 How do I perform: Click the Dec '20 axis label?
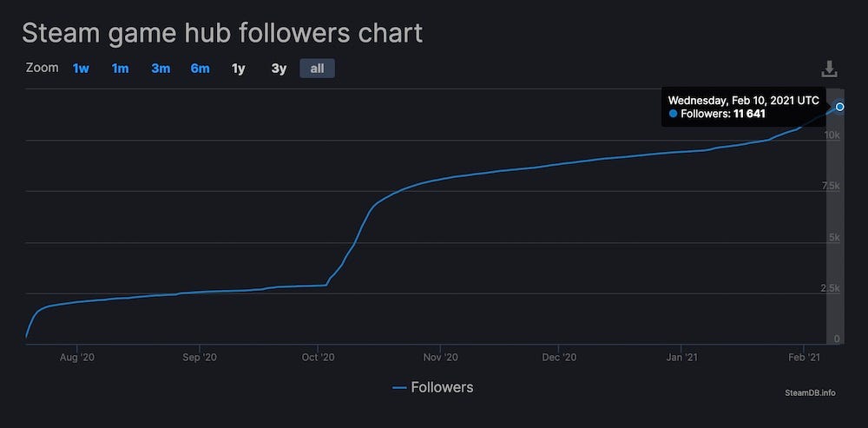[x=558, y=357]
